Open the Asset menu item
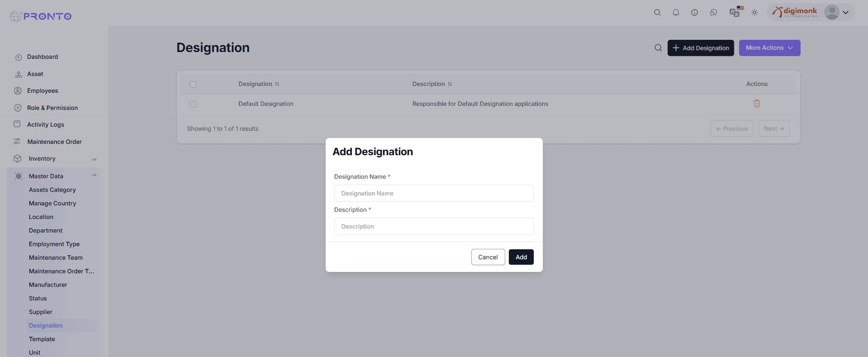 35,74
